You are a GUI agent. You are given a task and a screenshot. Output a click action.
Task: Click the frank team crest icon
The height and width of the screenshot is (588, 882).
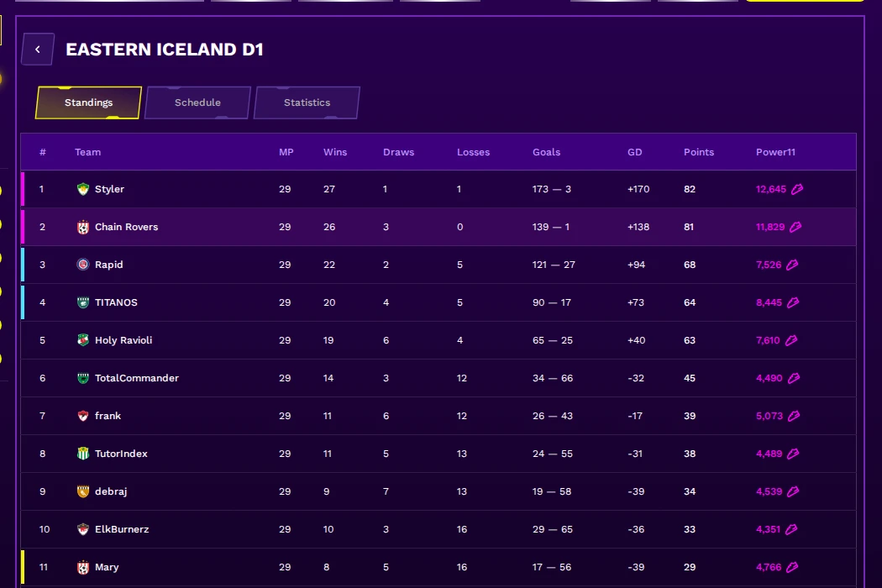pyautogui.click(x=82, y=416)
